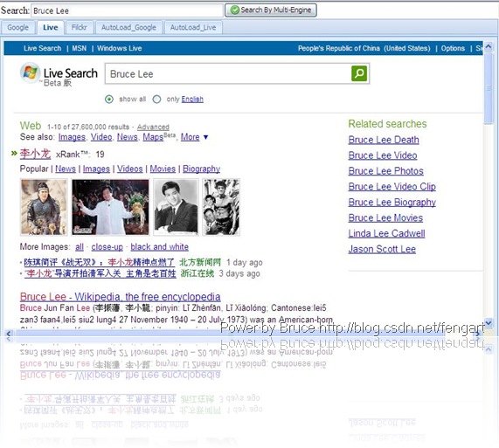Click the 李小龙 xRank title link
The width and height of the screenshot is (499, 448).
pyautogui.click(x=35, y=154)
